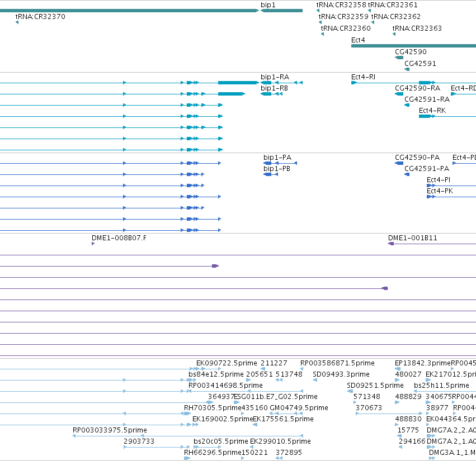
Task: Select the CG42590 gene label
Action: pos(411,52)
